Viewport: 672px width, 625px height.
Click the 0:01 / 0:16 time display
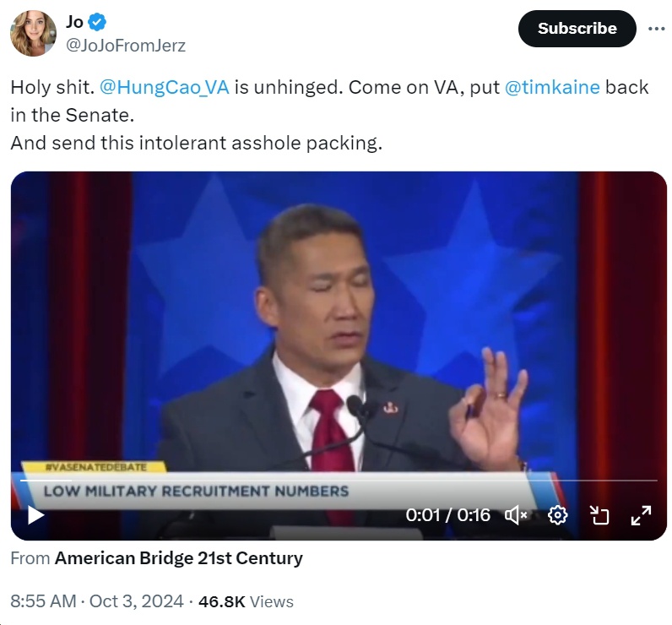[447, 514]
